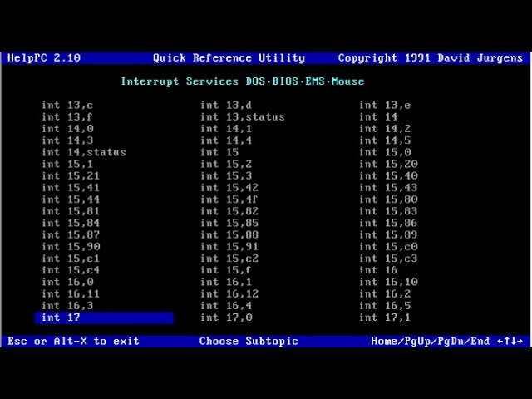This screenshot has width=532, height=399.
Task: Select 'int 16,4' entry
Action: click(226, 306)
